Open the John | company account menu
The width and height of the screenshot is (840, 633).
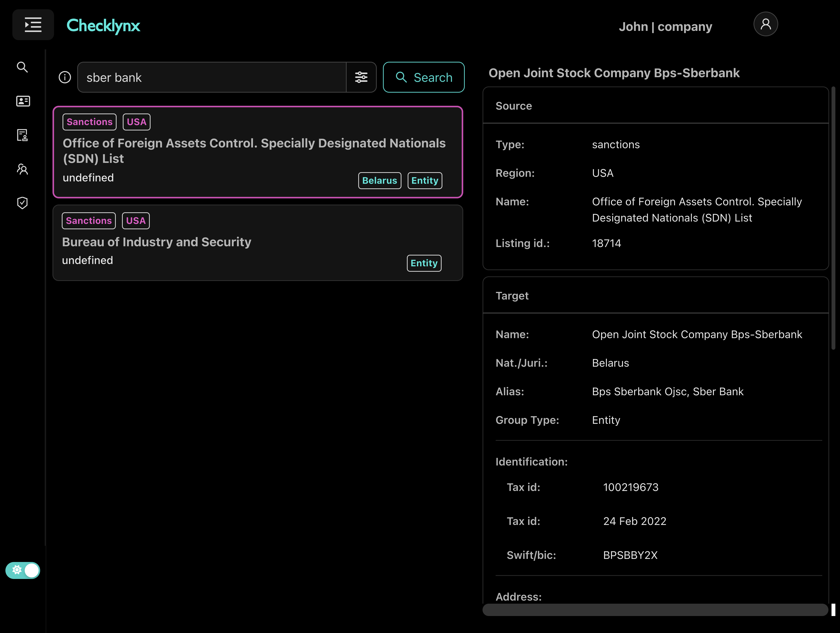click(665, 26)
